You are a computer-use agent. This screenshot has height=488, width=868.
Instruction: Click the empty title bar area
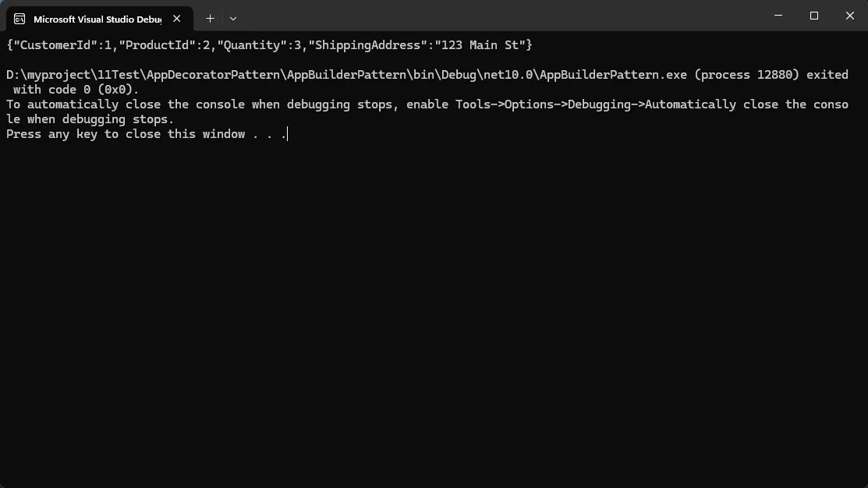[x=499, y=16]
